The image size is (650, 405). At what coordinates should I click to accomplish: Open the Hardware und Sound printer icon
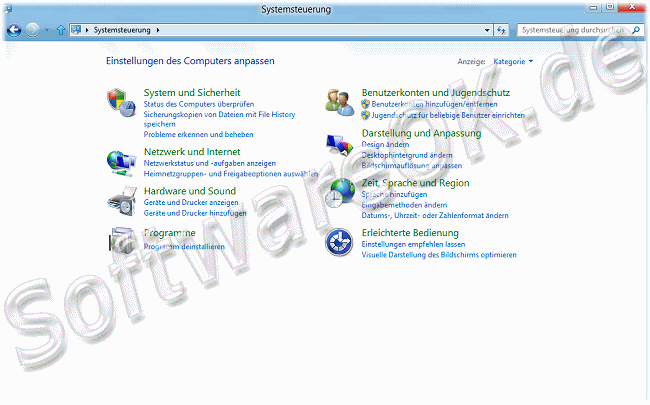(x=122, y=201)
